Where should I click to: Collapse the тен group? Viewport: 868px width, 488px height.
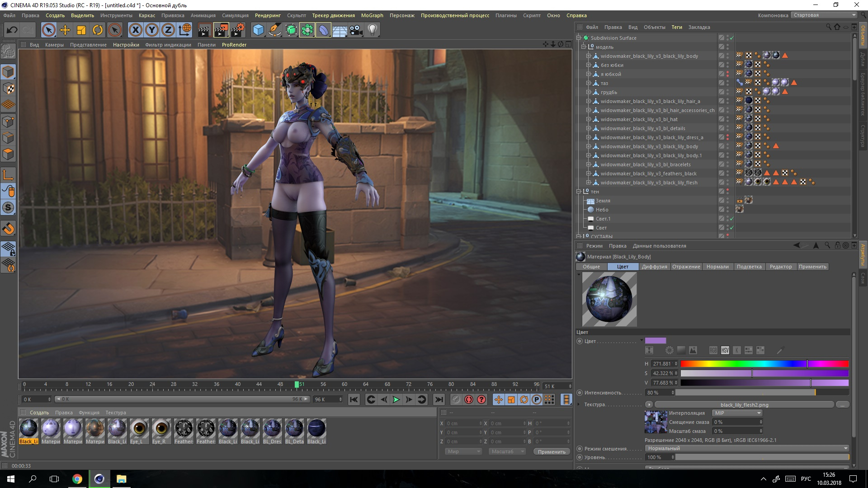click(579, 192)
